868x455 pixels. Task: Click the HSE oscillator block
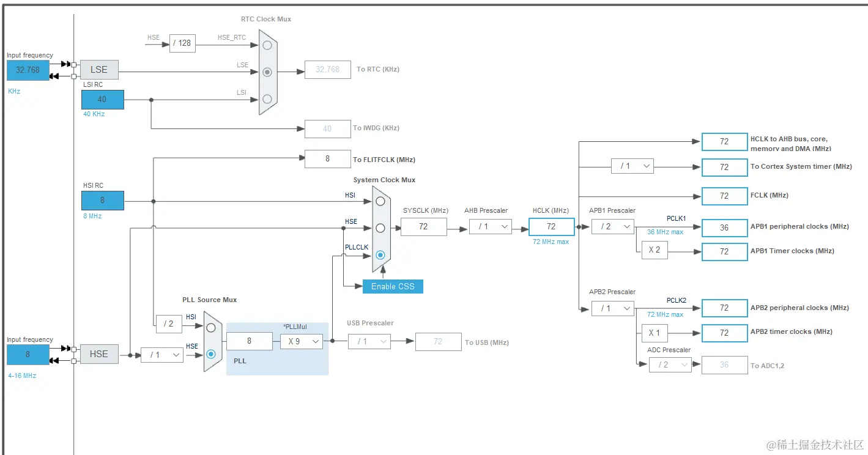point(99,354)
